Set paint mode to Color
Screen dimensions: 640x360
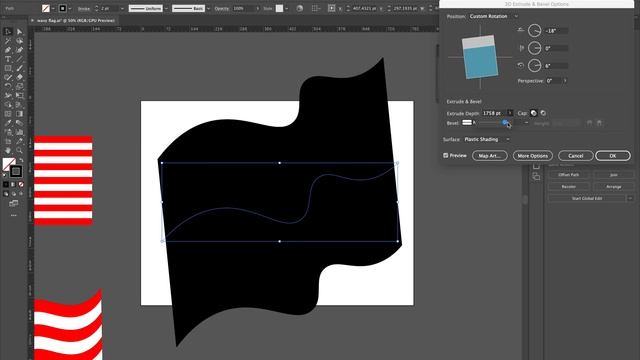(x=6, y=184)
